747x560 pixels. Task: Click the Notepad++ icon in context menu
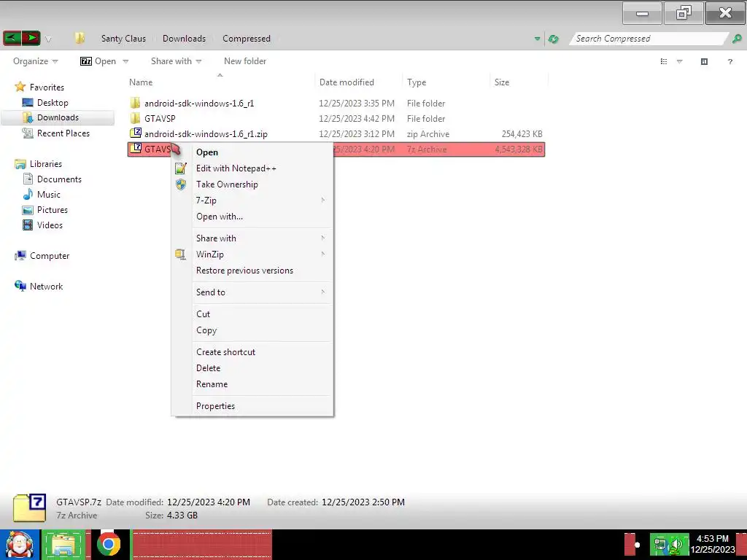(181, 168)
